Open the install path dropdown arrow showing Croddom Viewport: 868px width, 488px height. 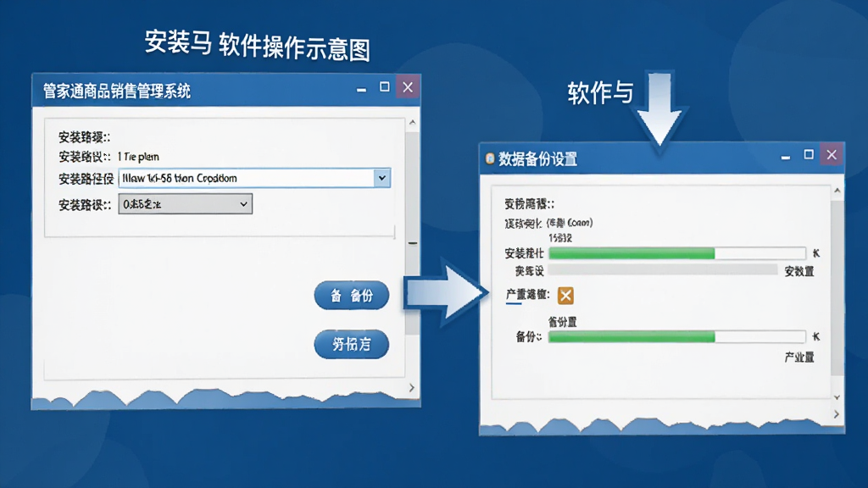(381, 178)
